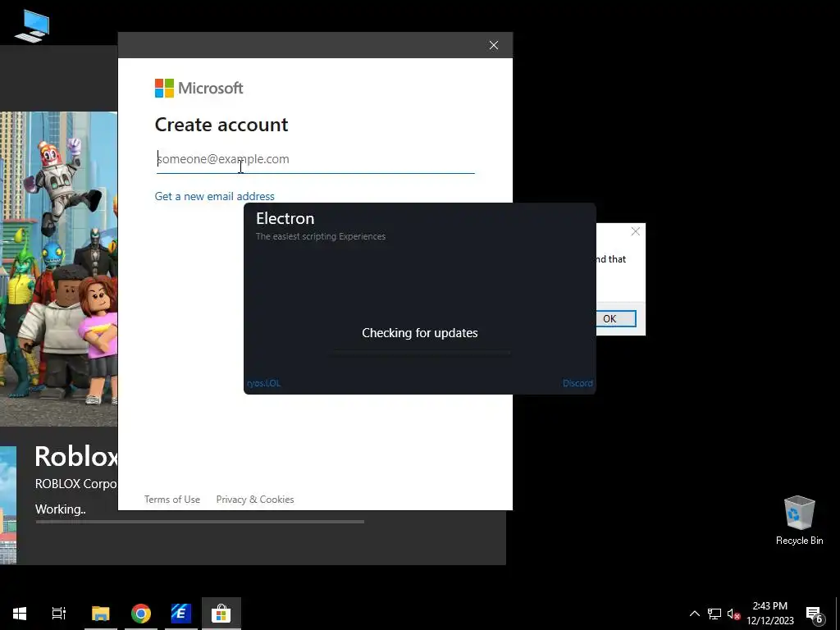Open File Explorer from the taskbar
This screenshot has width=840, height=630.
(x=101, y=614)
